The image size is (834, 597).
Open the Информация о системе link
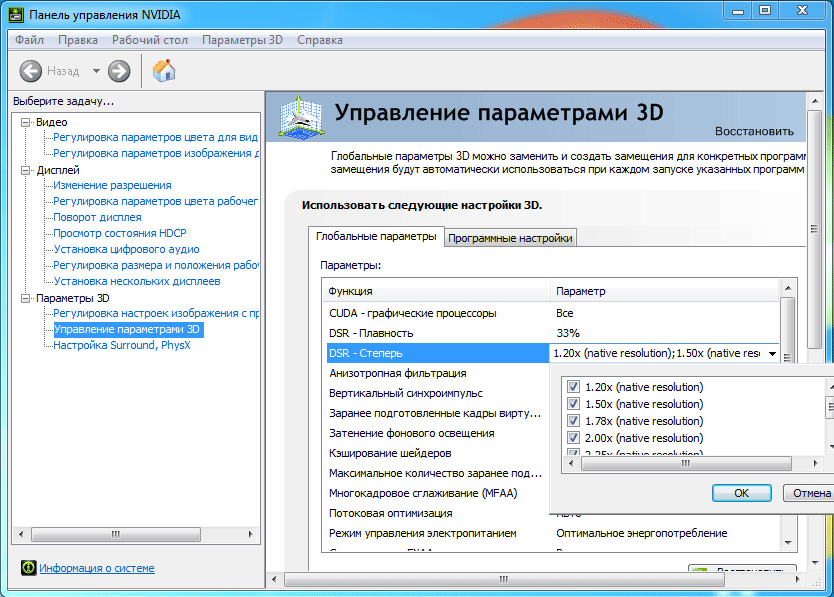pyautogui.click(x=97, y=568)
